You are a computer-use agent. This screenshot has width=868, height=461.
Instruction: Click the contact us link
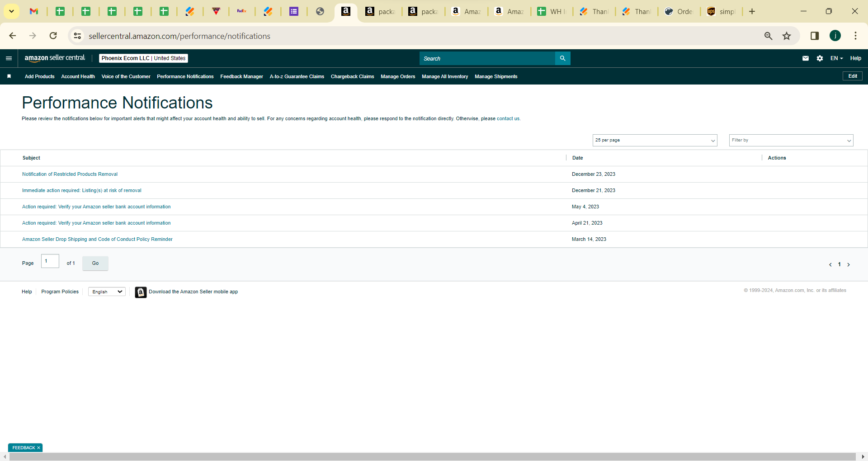pyautogui.click(x=508, y=118)
